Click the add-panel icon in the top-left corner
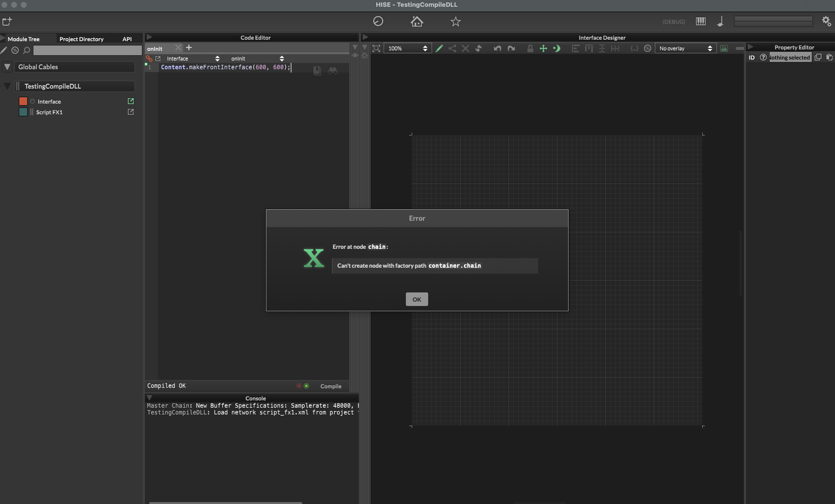835x504 pixels. 7,21
